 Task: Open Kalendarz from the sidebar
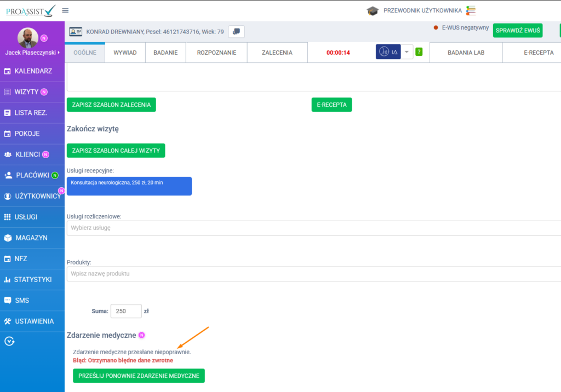pos(32,71)
